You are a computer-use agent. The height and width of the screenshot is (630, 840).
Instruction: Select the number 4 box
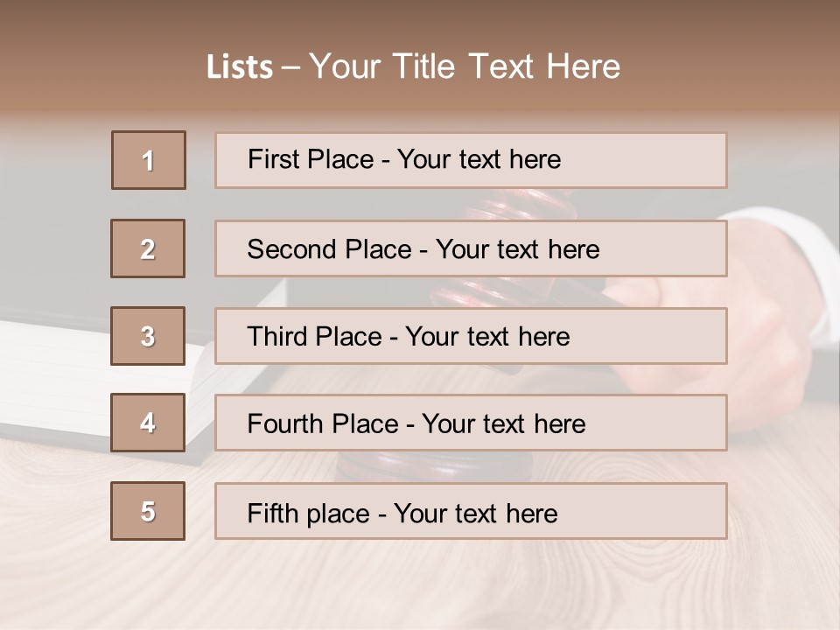coord(148,423)
